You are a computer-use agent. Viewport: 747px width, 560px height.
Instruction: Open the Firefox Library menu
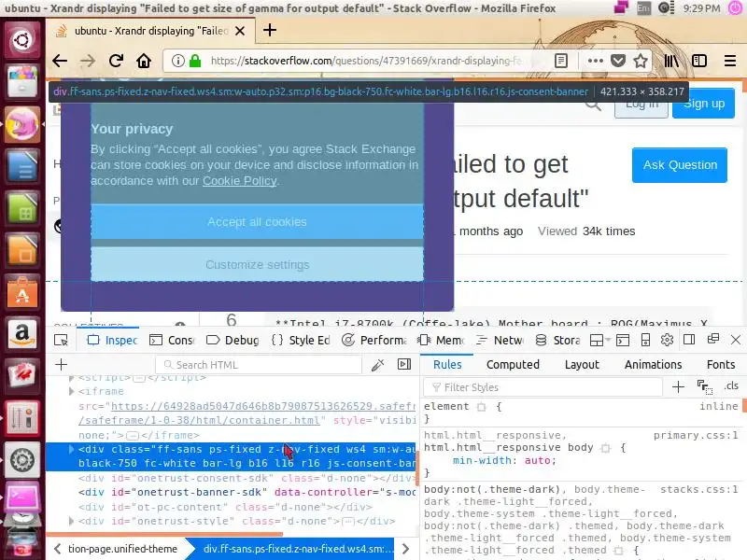[671, 61]
